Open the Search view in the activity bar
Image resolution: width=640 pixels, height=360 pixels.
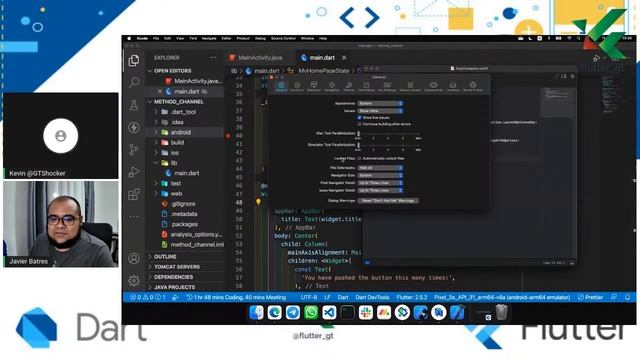click(x=134, y=82)
